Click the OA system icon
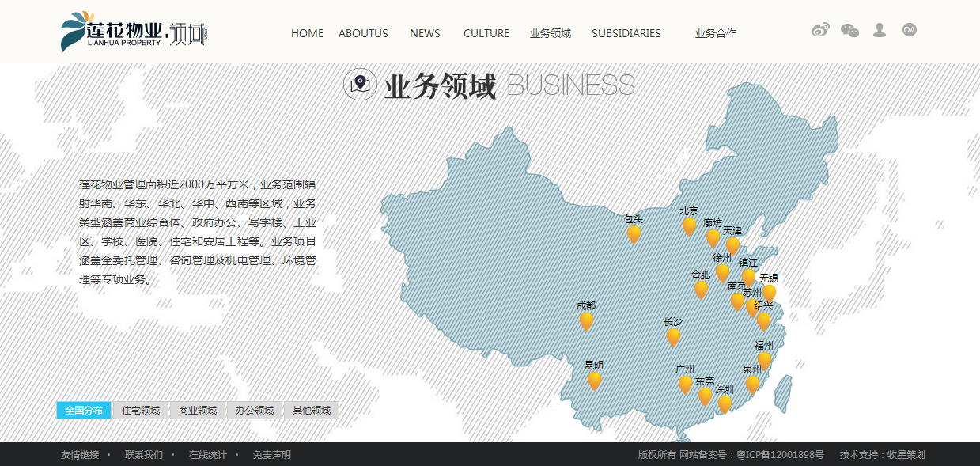 [x=909, y=30]
